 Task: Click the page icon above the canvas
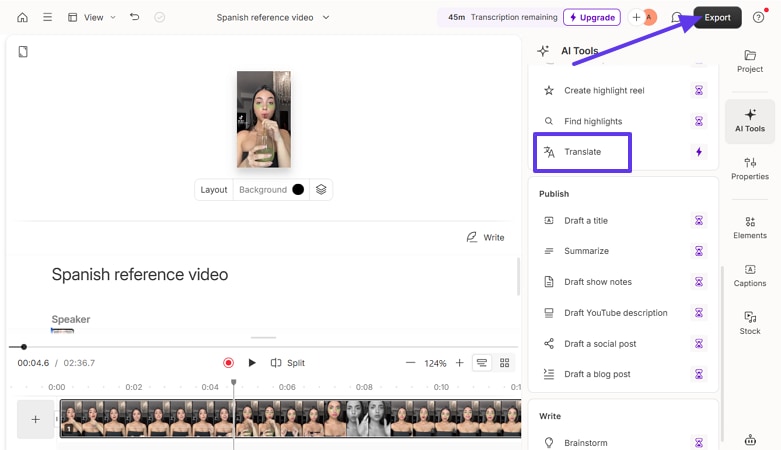[x=23, y=52]
